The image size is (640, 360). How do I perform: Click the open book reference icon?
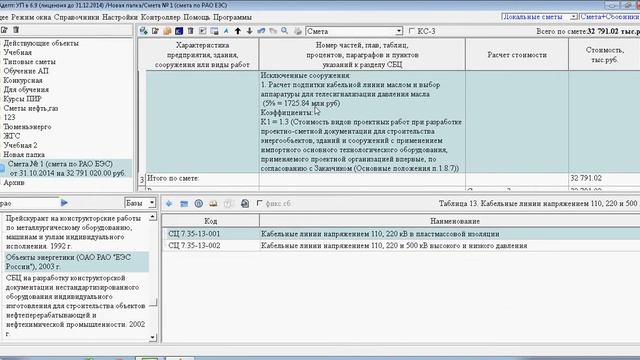coord(213,203)
